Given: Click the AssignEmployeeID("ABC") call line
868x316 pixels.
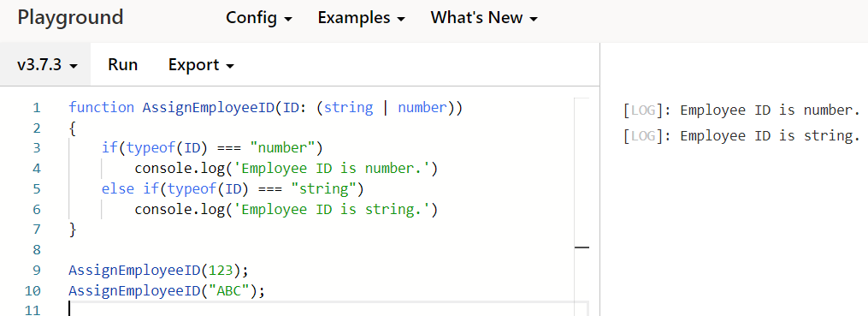Looking at the screenshot, I should [x=167, y=291].
